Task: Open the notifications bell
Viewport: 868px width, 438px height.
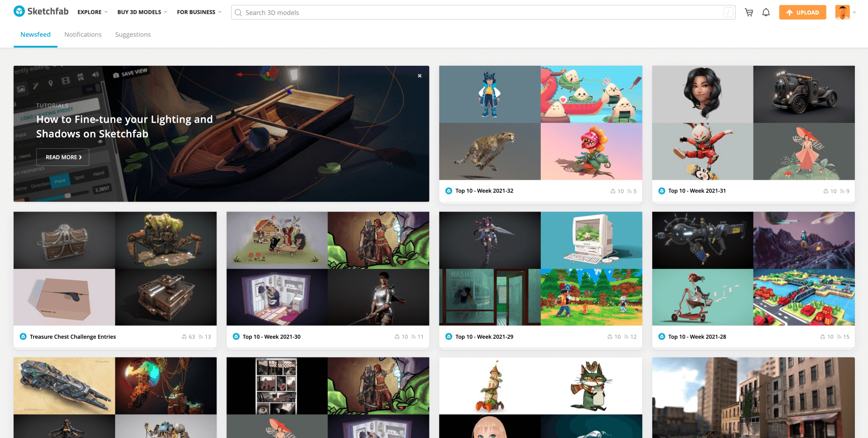Action: coord(766,12)
